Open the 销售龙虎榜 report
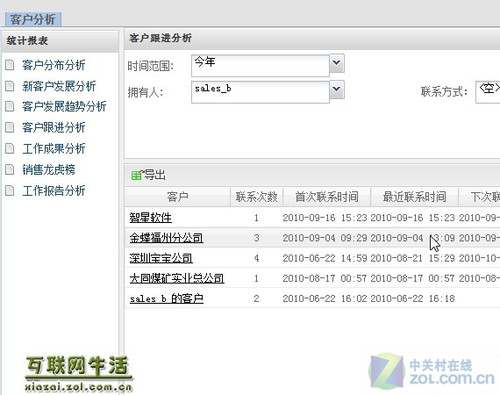The width and height of the screenshot is (500, 395). (x=49, y=170)
